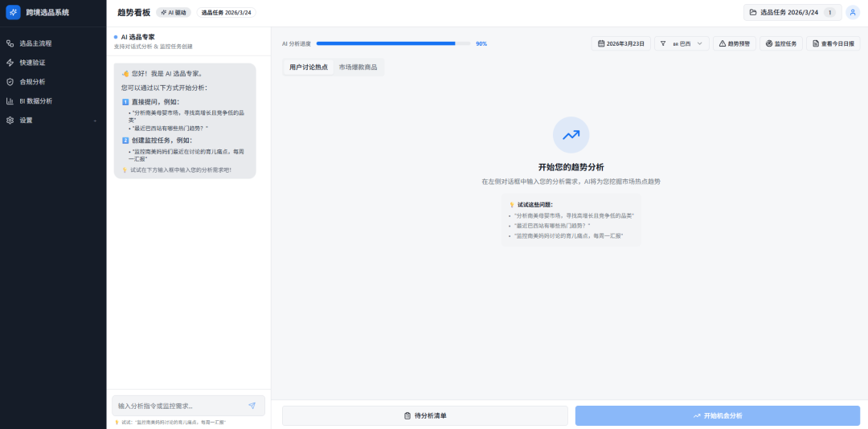868x429 pixels.
Task: Click the 输入分析指令或监控需求 input field
Action: tap(180, 406)
